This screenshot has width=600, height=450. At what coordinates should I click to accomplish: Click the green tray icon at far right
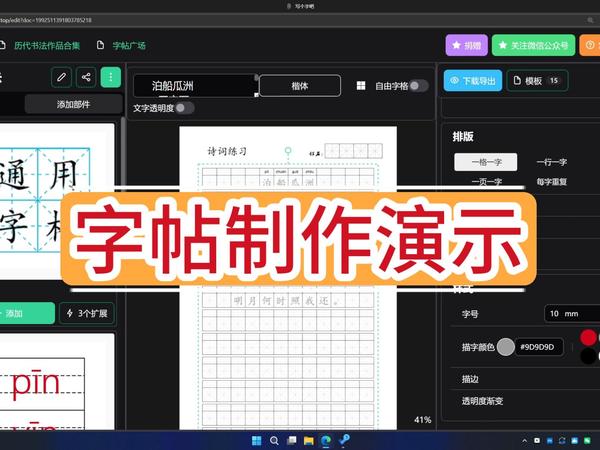(587, 441)
